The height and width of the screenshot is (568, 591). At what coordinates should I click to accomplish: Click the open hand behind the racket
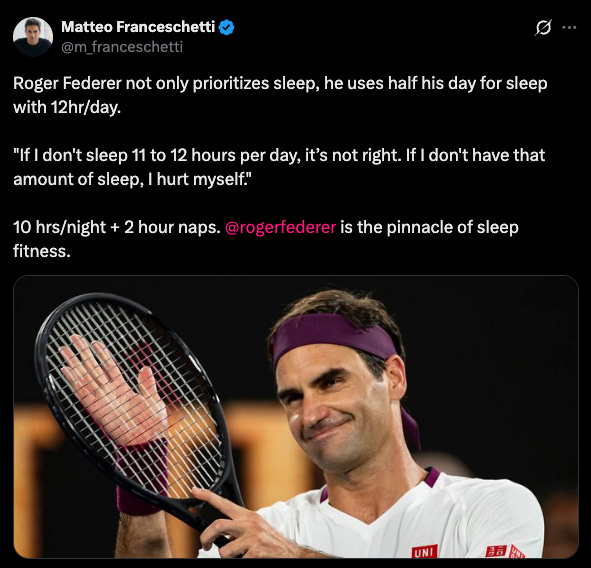[113, 388]
